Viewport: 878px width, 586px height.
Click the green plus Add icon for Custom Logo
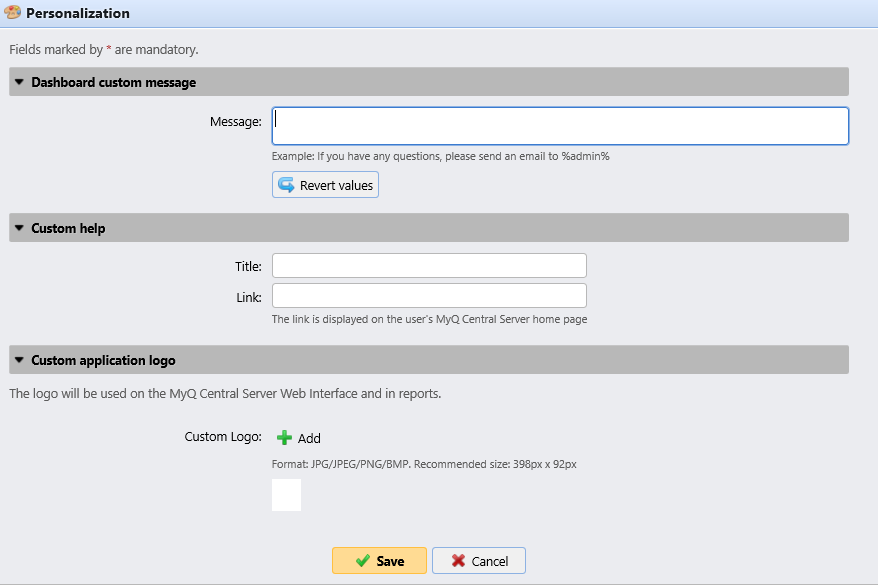pos(285,438)
